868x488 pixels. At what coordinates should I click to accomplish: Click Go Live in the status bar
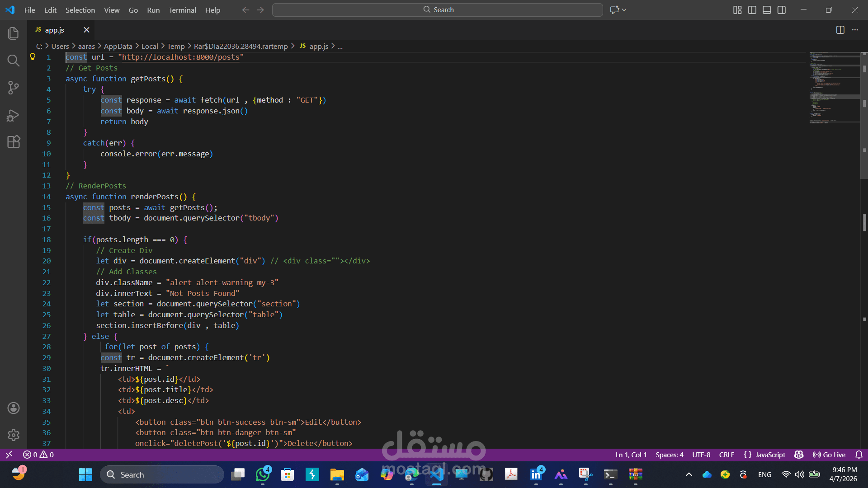tap(829, 455)
